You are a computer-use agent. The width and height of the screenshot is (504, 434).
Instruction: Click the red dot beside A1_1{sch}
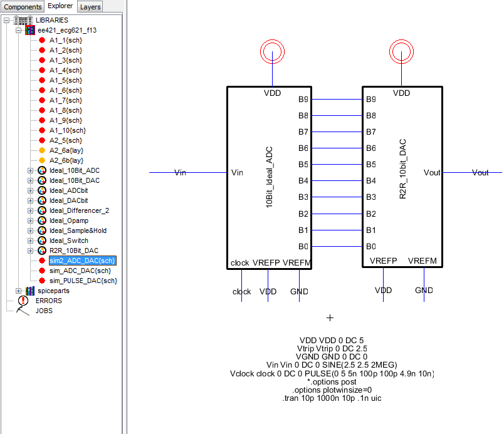pos(42,40)
